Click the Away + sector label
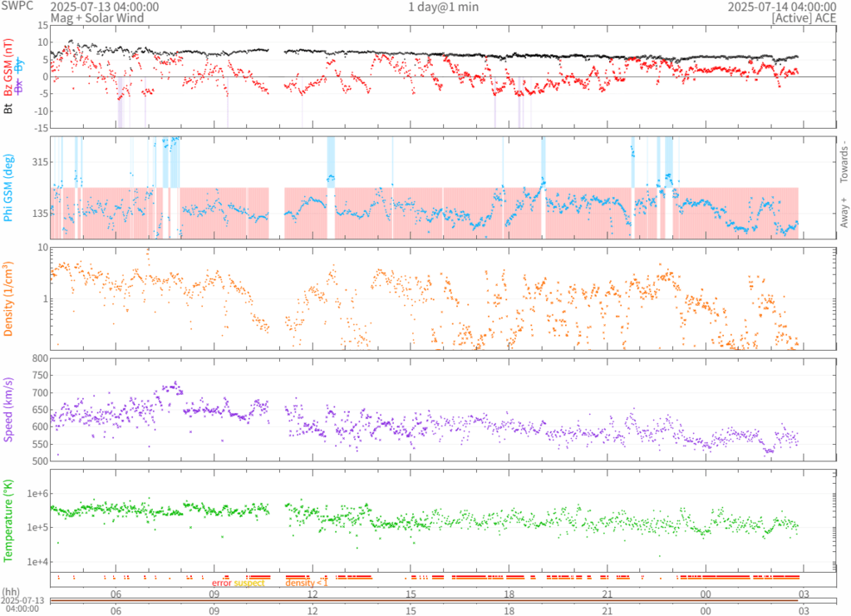 844,214
